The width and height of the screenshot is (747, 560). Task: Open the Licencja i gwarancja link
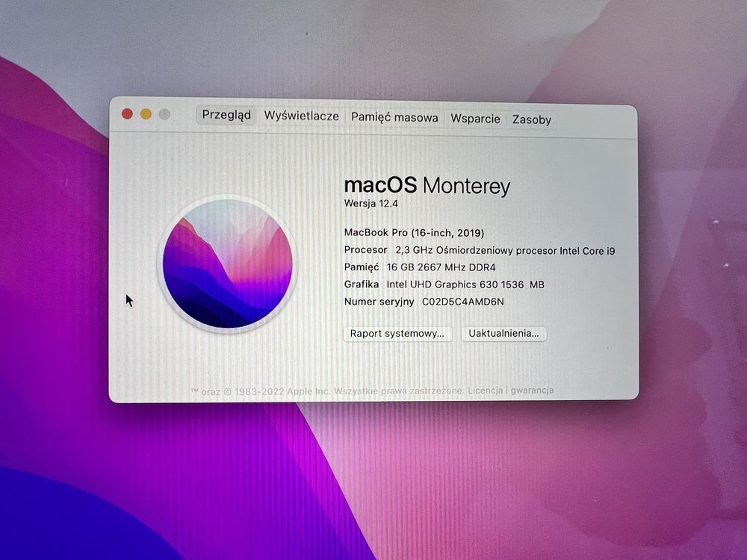pos(510,391)
